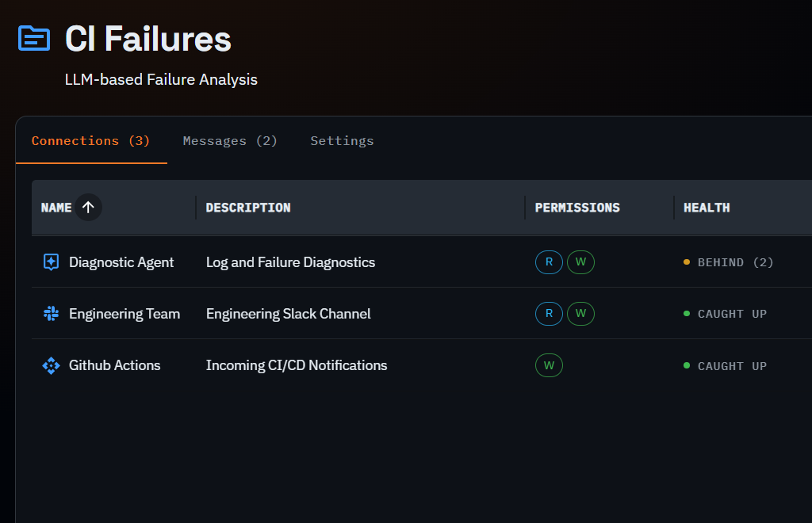Viewport: 812px width, 523px height.
Task: Click the Slack icon for Engineering Team
Action: (x=51, y=314)
